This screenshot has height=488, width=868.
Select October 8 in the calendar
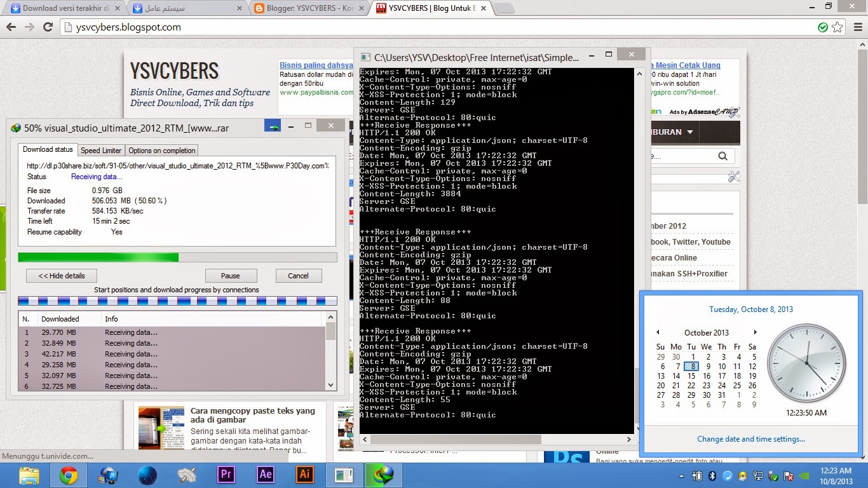click(x=691, y=366)
